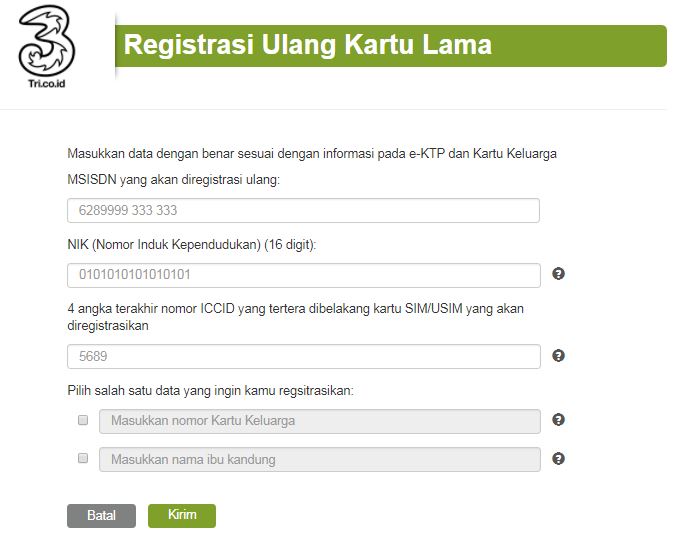Submit the form with Kirim button
Image resolution: width=673 pixels, height=537 pixels.
pos(182,516)
